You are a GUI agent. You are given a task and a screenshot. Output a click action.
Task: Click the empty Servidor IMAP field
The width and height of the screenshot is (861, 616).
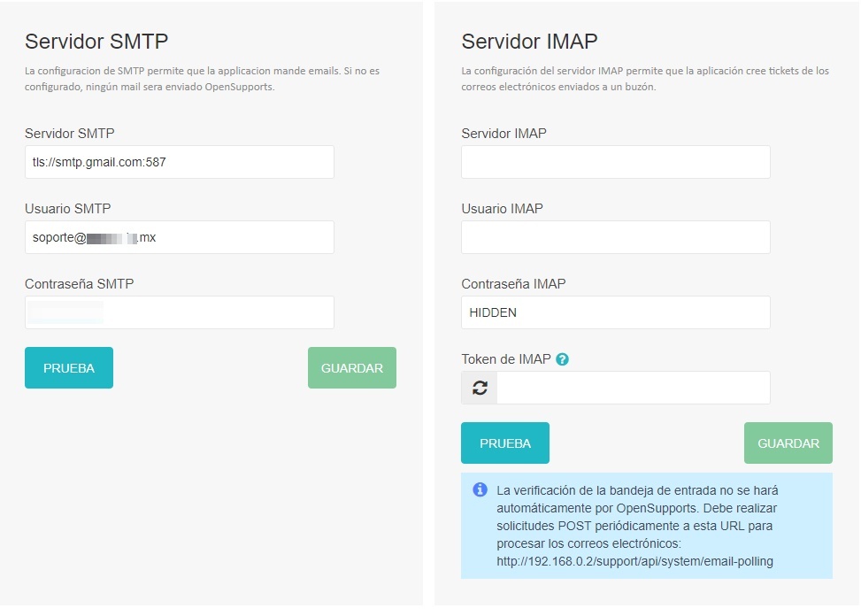pyautogui.click(x=615, y=162)
